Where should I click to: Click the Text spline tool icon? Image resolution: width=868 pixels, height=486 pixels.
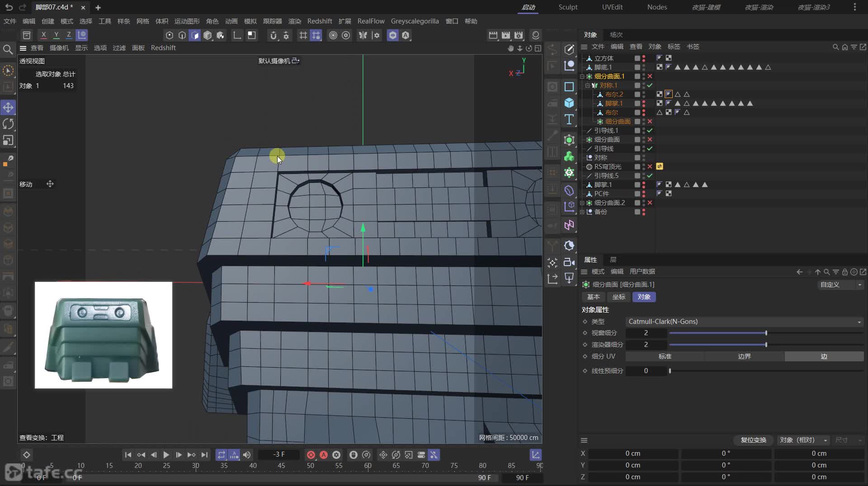569,120
